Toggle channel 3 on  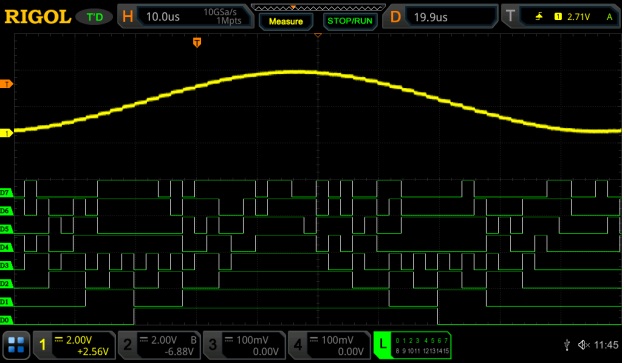[213, 345]
